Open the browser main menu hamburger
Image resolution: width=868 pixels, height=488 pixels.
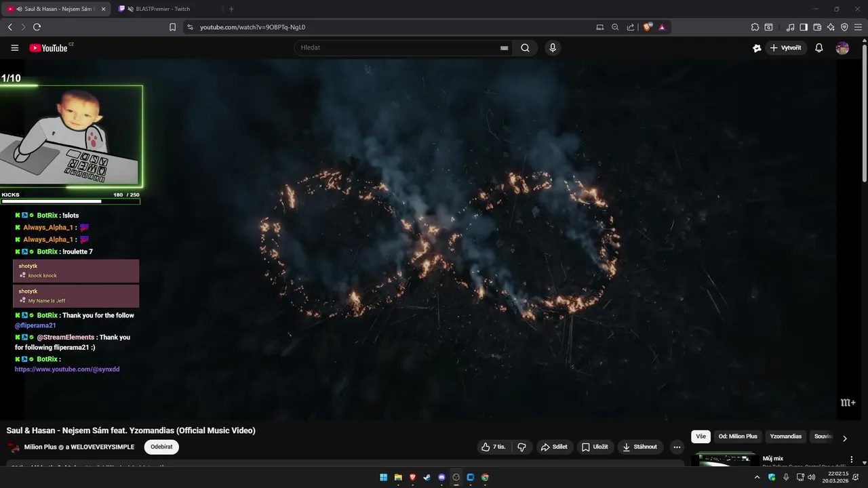coord(858,27)
